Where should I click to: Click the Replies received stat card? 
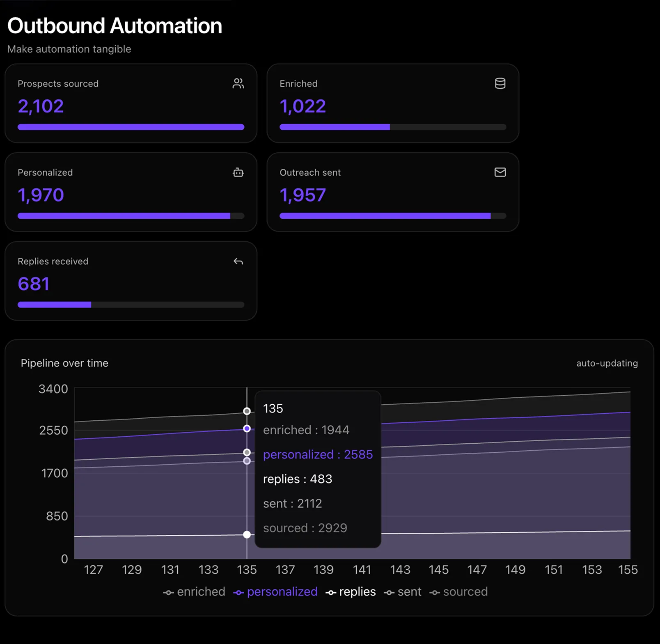click(x=131, y=281)
